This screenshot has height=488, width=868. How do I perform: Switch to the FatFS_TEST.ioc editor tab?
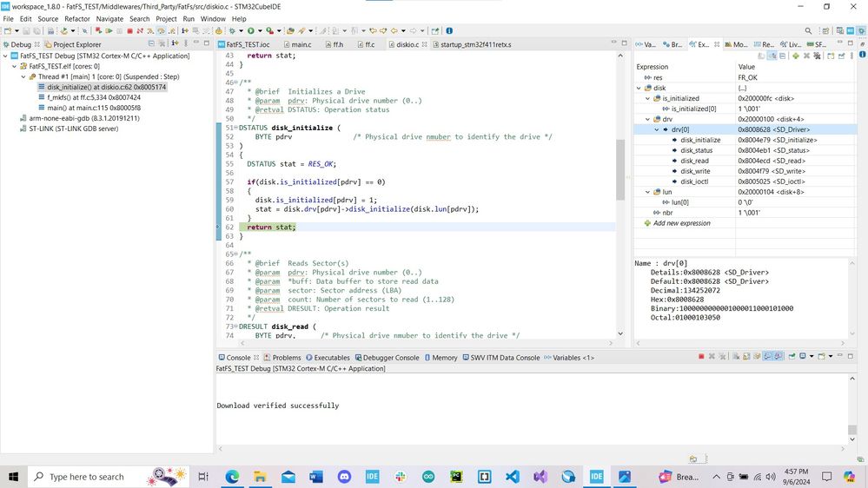click(x=244, y=44)
